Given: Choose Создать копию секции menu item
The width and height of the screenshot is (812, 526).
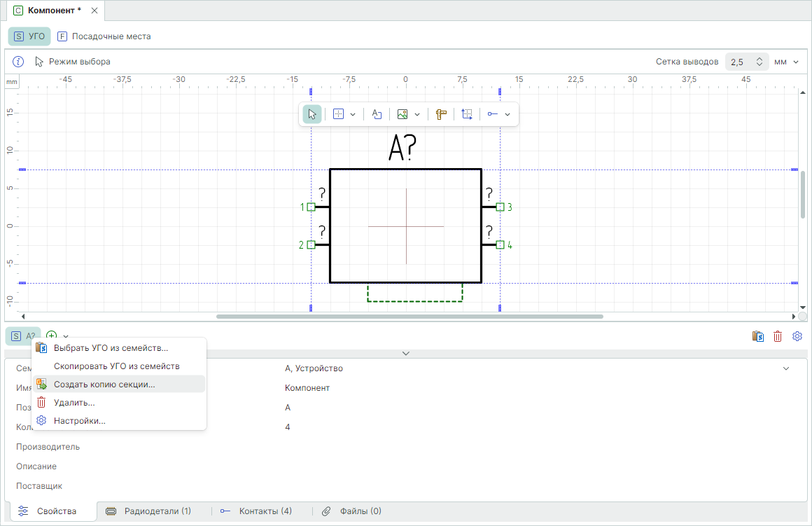Looking at the screenshot, I should (104, 385).
